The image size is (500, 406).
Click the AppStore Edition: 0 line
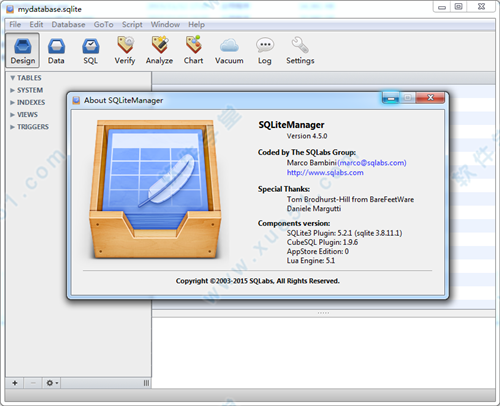pos(318,251)
